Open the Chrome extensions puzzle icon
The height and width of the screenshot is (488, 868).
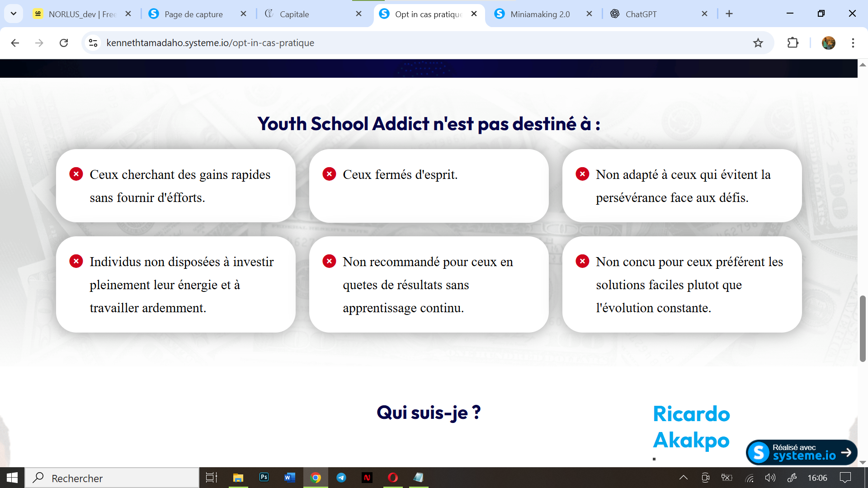793,43
